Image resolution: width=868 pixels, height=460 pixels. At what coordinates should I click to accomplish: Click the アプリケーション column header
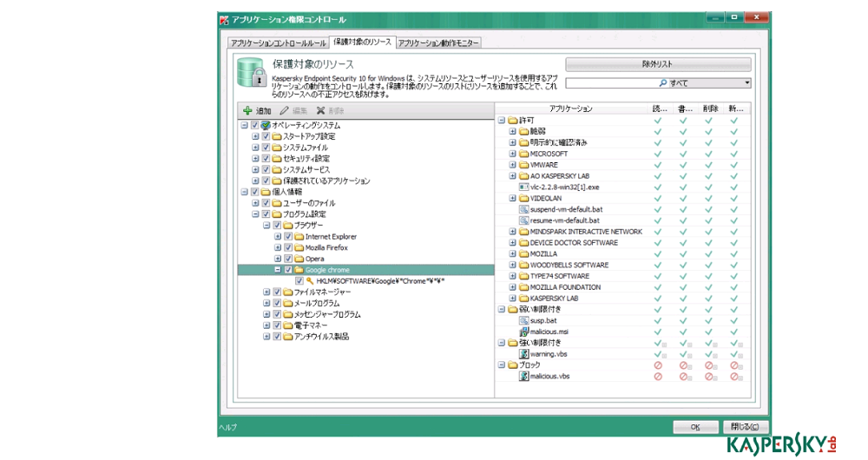pos(571,109)
